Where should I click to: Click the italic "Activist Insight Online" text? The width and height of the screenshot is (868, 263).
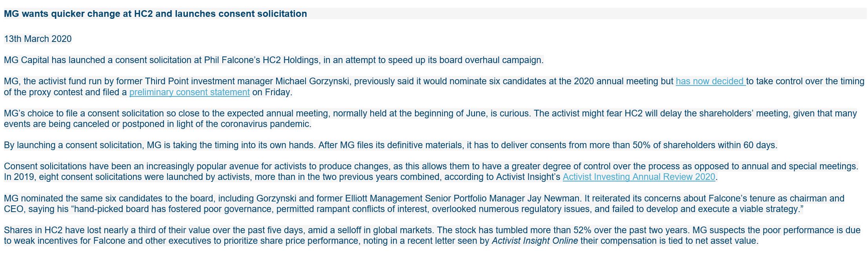[x=534, y=241]
